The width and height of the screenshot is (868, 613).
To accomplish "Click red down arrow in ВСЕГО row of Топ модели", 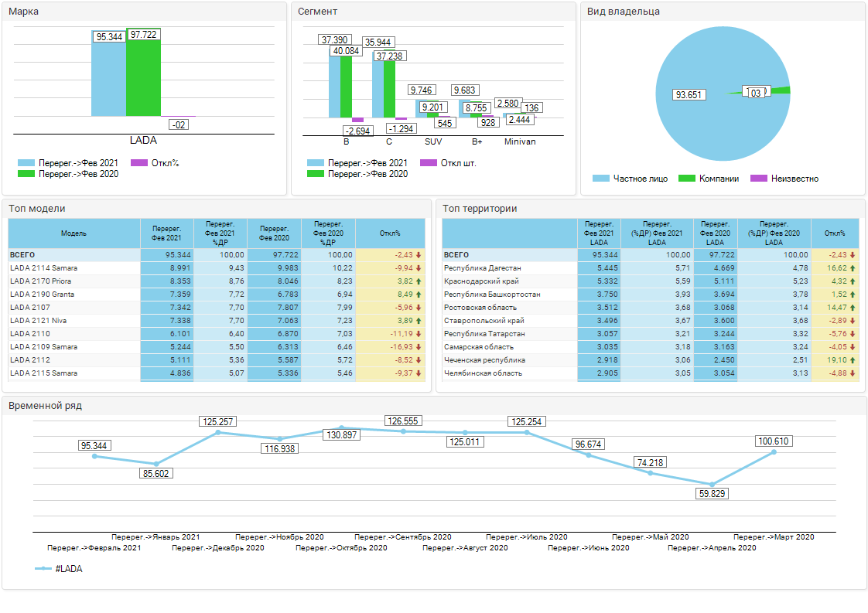I will point(419,255).
